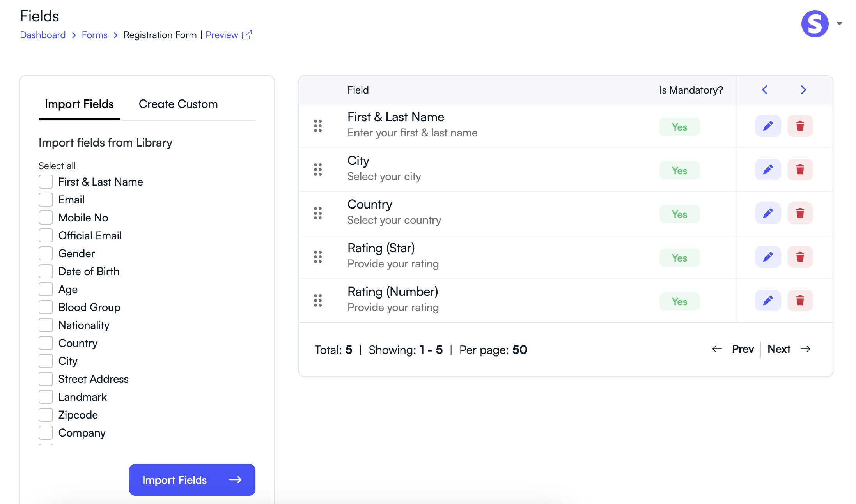Delete the Rating (Star) field

coord(800,257)
